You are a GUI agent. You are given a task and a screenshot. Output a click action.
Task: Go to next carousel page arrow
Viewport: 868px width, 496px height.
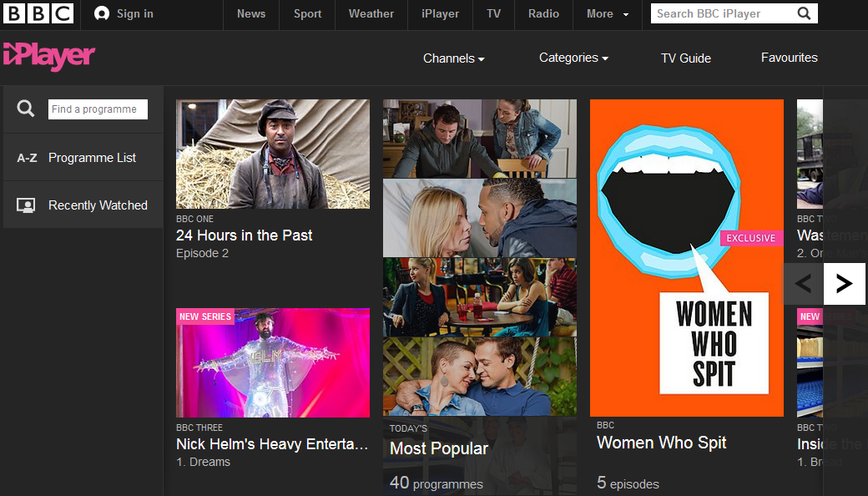click(x=844, y=283)
